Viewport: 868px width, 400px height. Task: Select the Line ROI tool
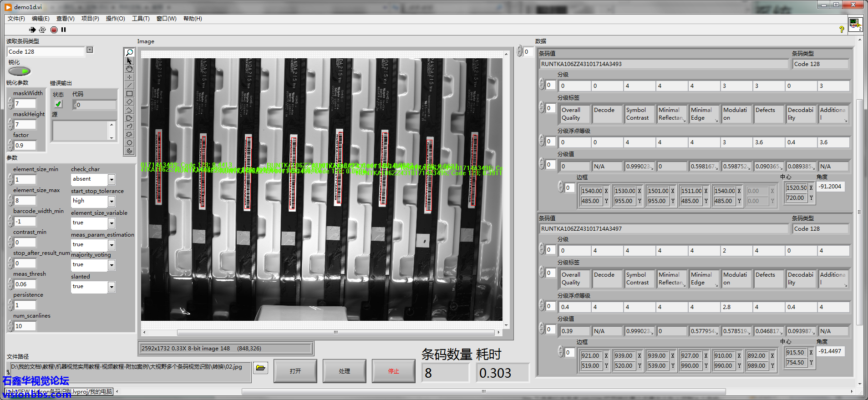point(130,85)
